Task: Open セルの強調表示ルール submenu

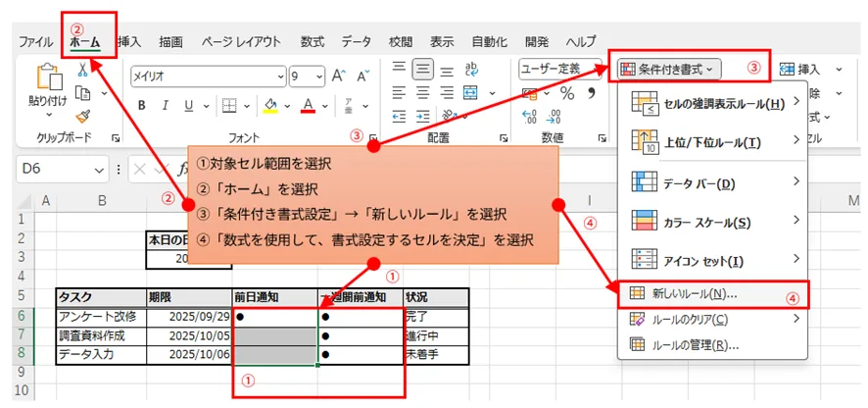Action: [x=714, y=104]
